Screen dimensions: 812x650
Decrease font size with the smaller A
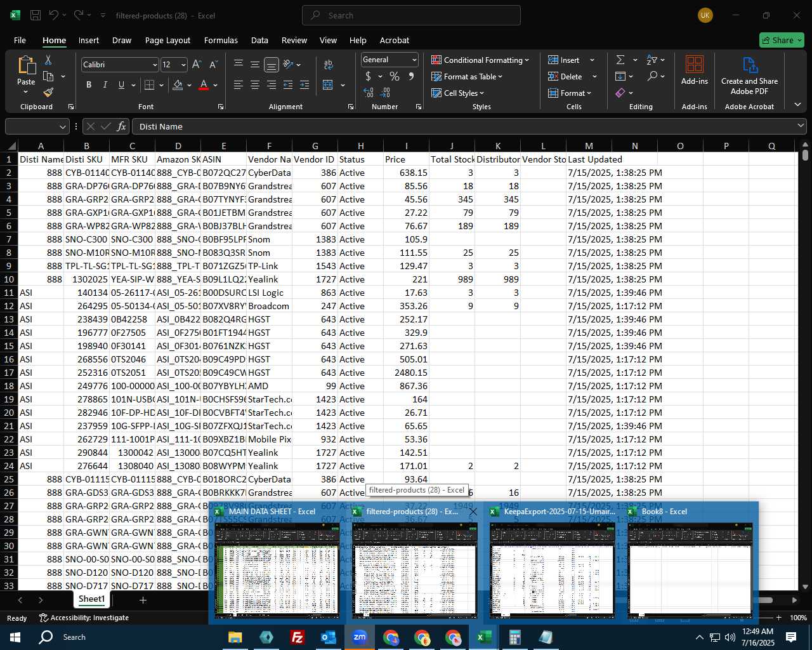(213, 65)
